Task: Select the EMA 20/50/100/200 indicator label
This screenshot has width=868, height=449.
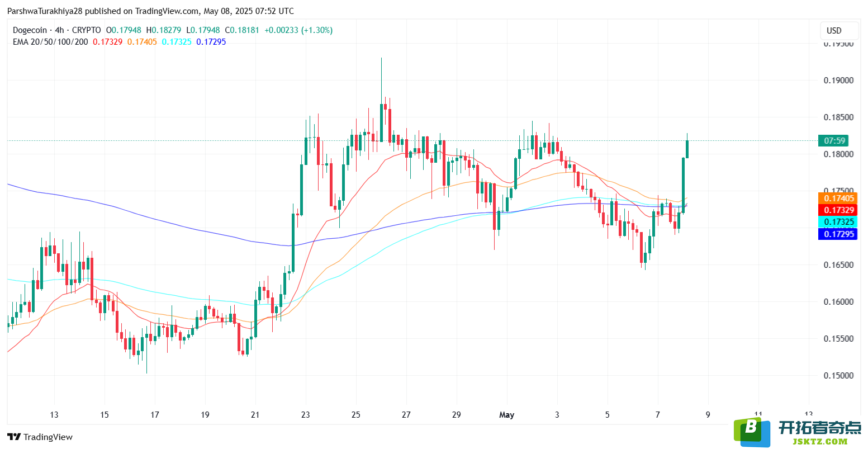Action: (50, 41)
